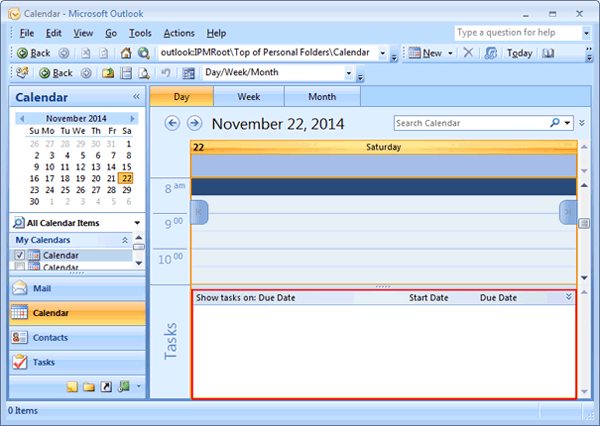
Task: Click the Shortcuts icon in navigation pane
Action: (106, 387)
